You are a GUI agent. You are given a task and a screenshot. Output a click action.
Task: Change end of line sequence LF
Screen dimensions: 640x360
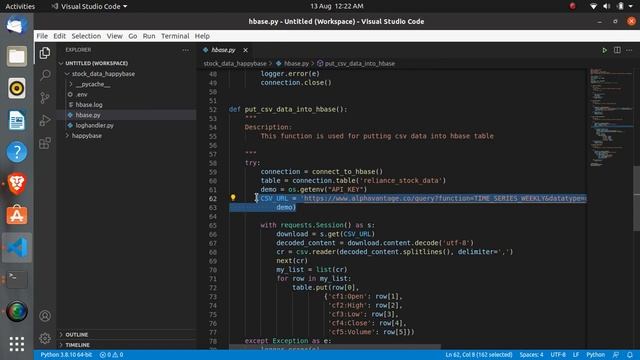[x=576, y=355]
